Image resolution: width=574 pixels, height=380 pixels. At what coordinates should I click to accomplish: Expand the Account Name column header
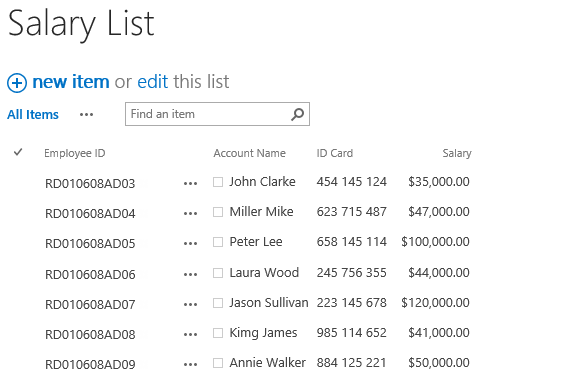[250, 153]
